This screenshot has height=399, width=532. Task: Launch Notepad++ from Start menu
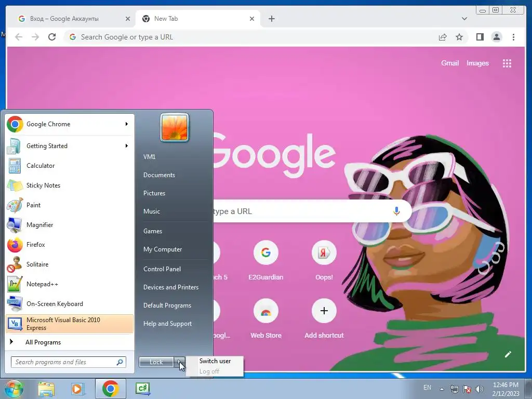coord(70,284)
